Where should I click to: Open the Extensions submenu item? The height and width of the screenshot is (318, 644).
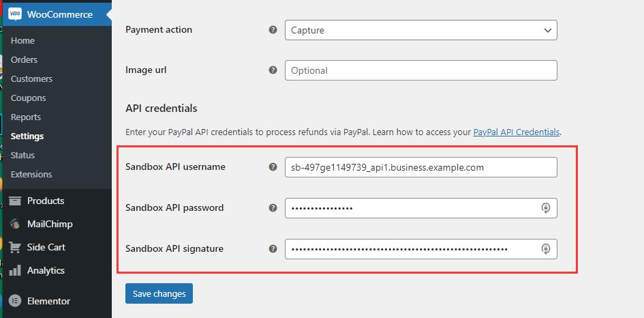pyautogui.click(x=31, y=174)
